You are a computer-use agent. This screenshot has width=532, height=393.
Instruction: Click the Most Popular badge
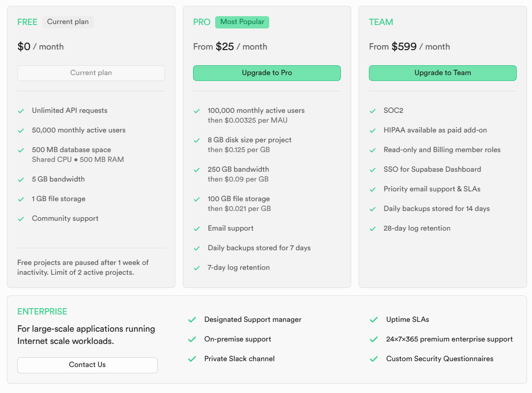242,22
